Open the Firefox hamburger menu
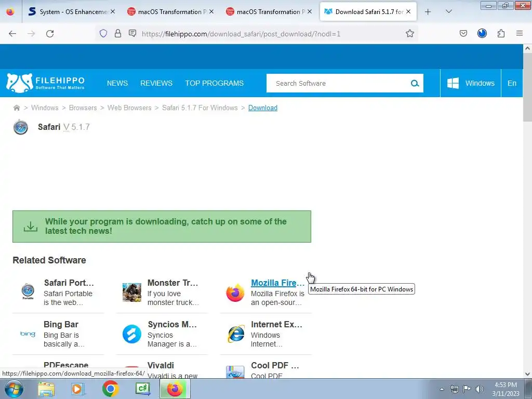 point(520,33)
